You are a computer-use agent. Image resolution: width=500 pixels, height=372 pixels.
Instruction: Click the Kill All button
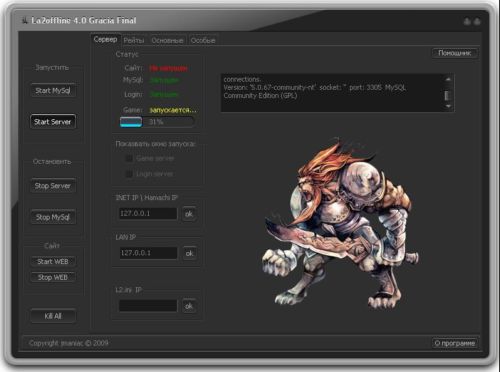click(x=53, y=316)
